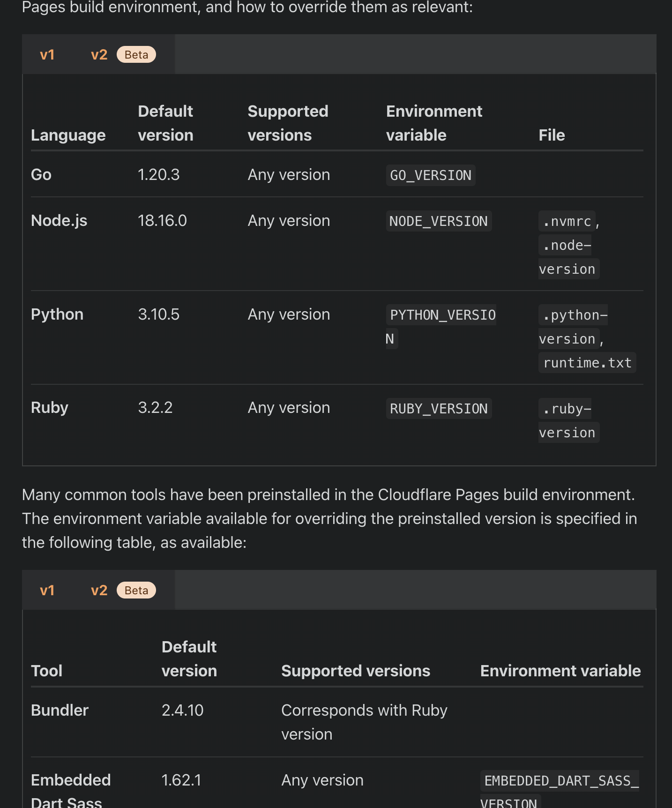Select the RUBY_VERSION code chip
This screenshot has width=672, height=808.
pos(439,408)
